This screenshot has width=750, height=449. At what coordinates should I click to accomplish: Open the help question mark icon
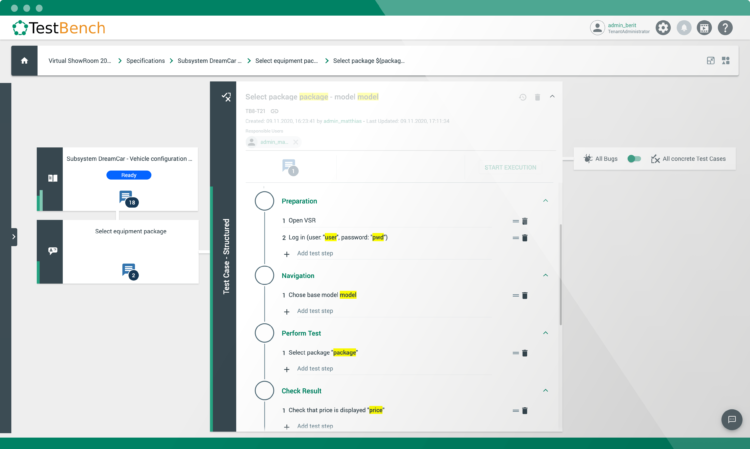pos(725,28)
